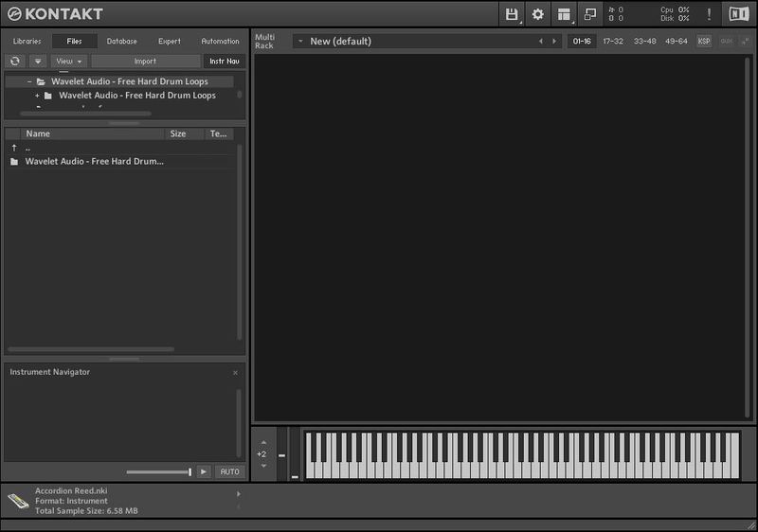Switch to the Database tab
758x532 pixels.
[121, 42]
